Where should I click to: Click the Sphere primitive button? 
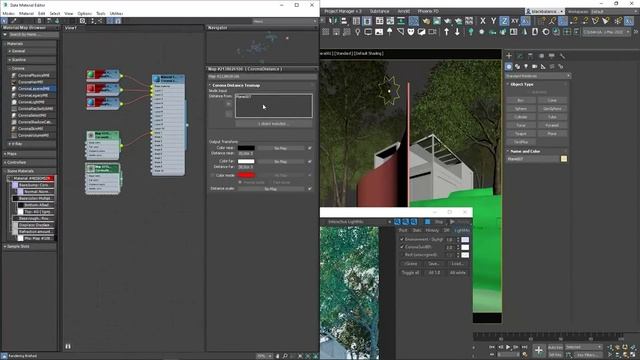[x=520, y=109]
